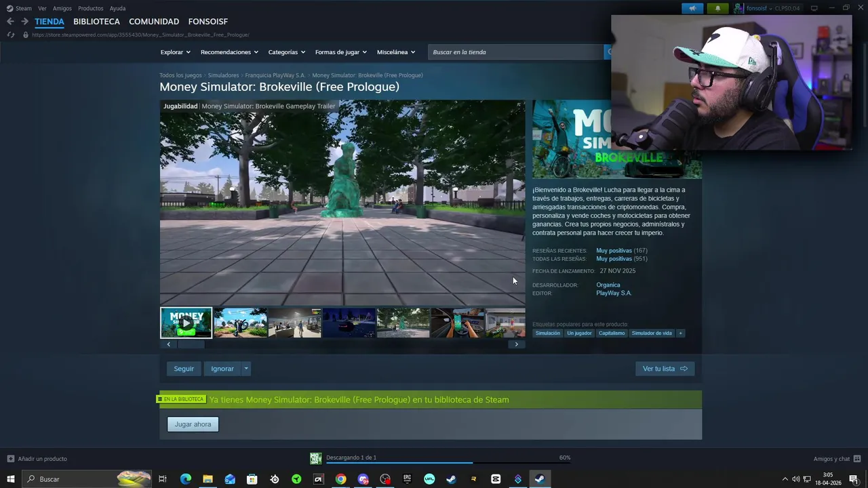This screenshot has width=868, height=488.
Task: Open the Organica developer link
Action: click(x=608, y=285)
